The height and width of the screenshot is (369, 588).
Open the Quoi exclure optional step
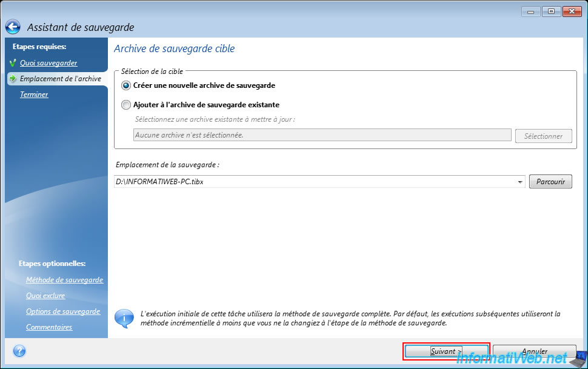pyautogui.click(x=45, y=296)
